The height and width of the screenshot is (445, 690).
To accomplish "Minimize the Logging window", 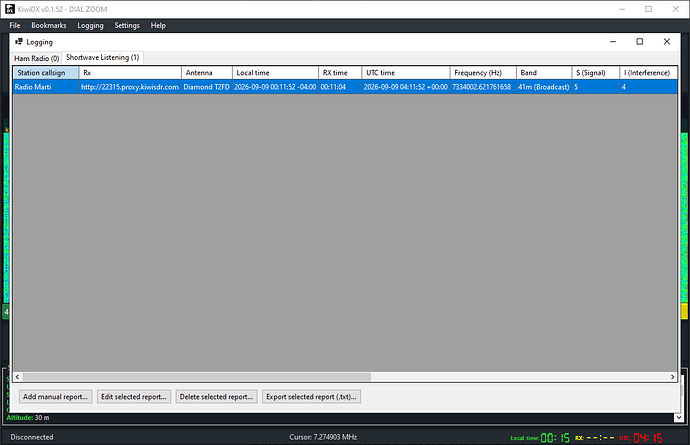I will 613,41.
